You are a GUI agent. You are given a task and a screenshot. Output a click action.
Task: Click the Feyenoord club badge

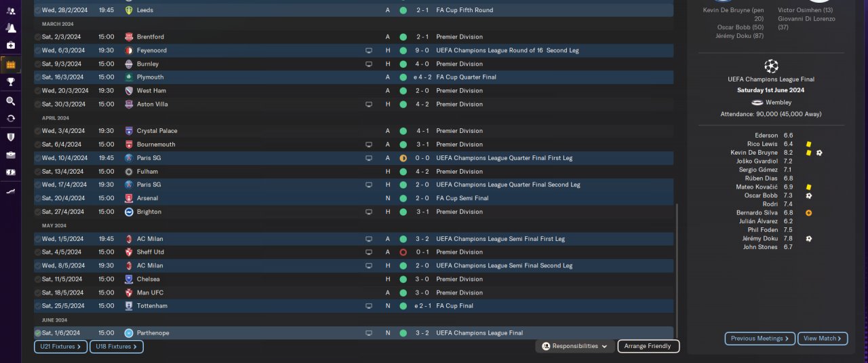click(129, 50)
